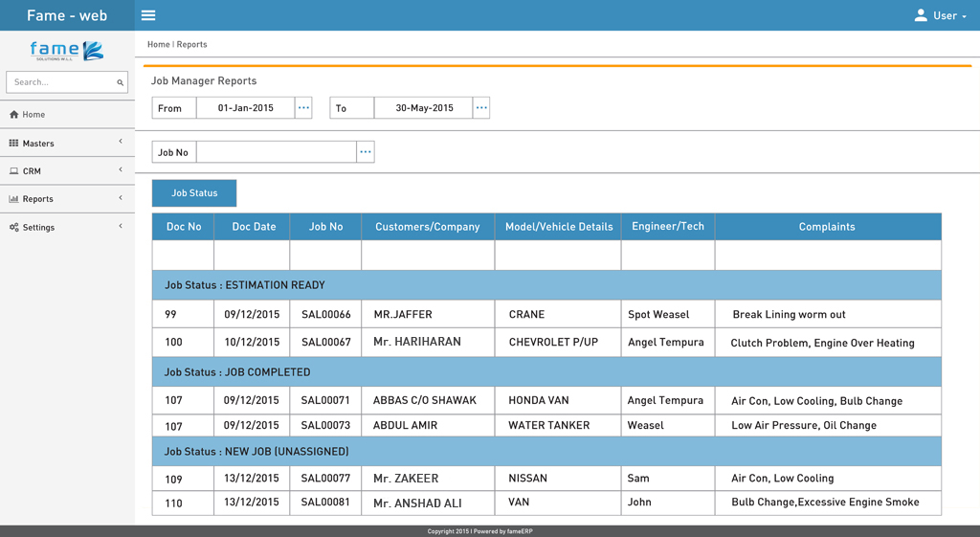Open the Reports sidebar menu

(67, 199)
